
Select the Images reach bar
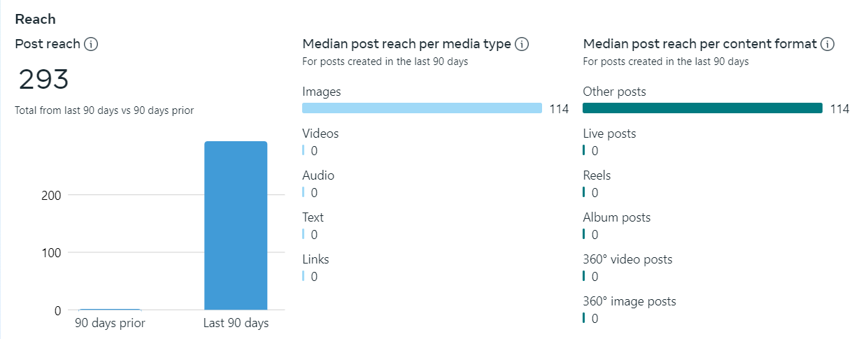[422, 108]
